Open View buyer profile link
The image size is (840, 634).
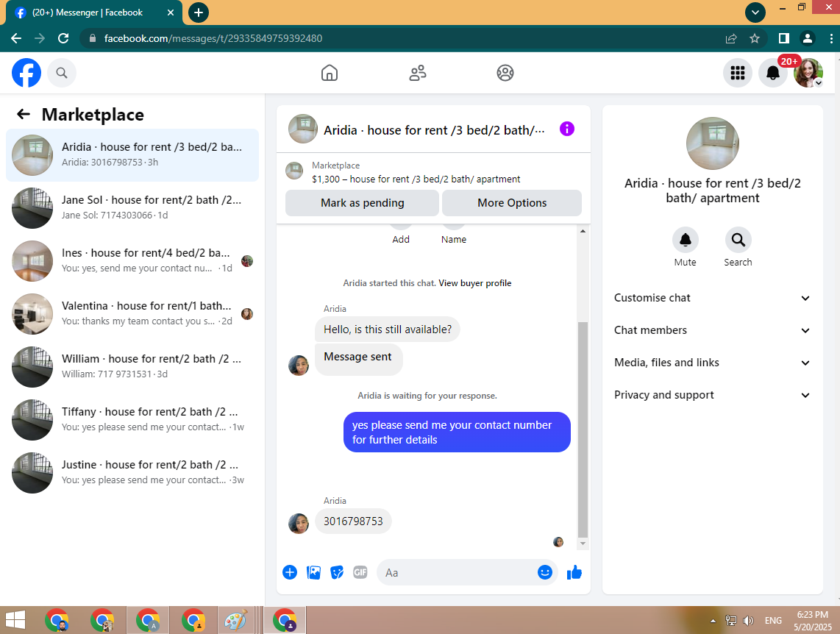click(474, 282)
